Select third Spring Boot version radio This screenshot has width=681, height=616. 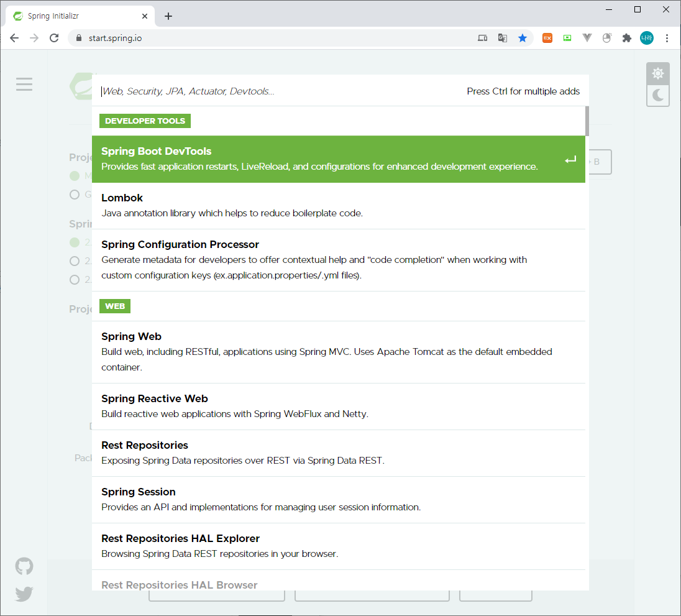tap(75, 279)
